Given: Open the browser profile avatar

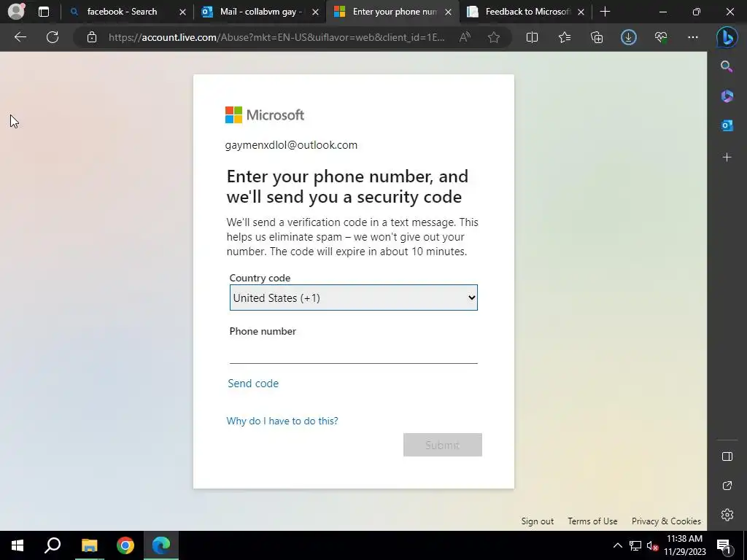Looking at the screenshot, I should tap(16, 12).
